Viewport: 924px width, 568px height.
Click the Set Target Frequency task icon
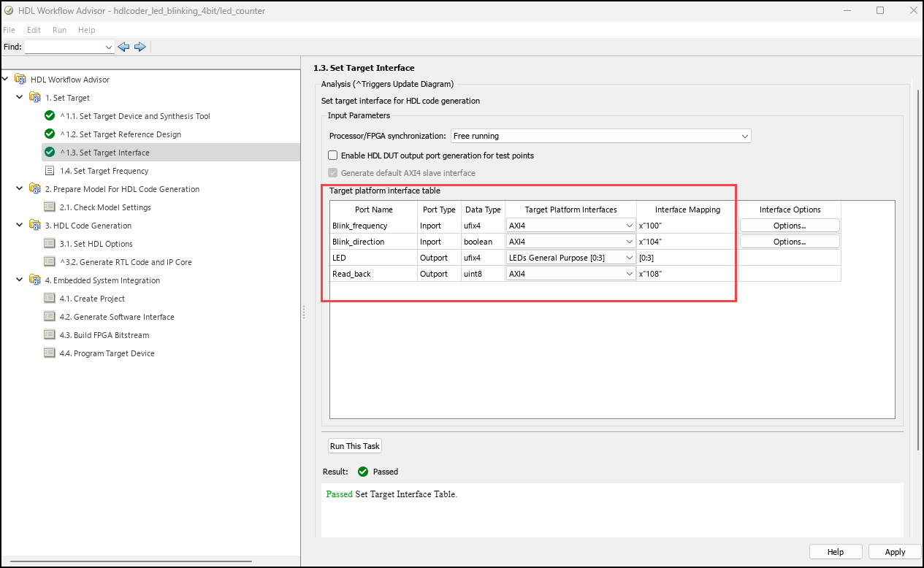pos(50,171)
